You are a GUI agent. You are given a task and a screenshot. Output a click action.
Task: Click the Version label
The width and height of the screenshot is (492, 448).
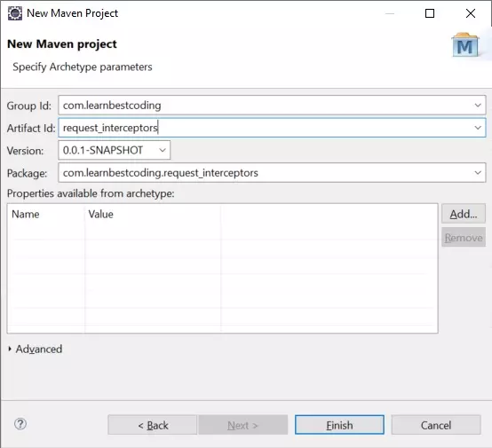click(25, 151)
